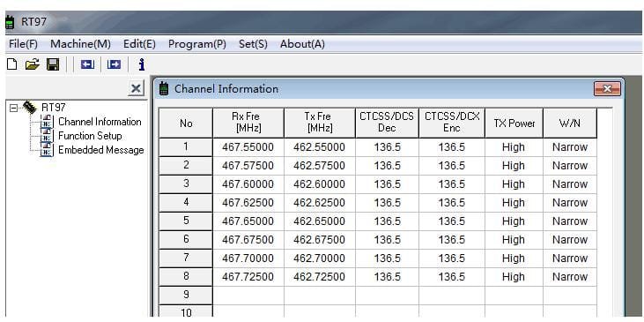Click Tx frequency 462.67500 cell
The height and width of the screenshot is (322, 644).
click(x=320, y=240)
